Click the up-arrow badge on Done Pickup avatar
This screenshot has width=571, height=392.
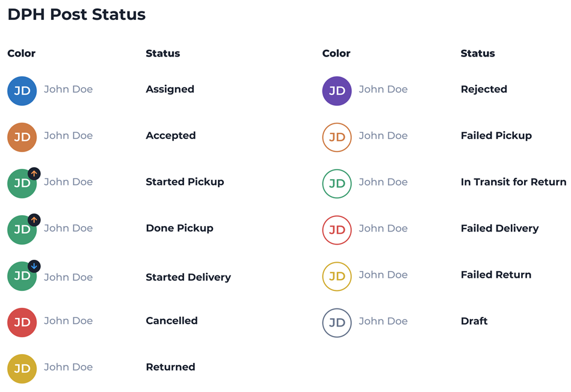point(34,220)
